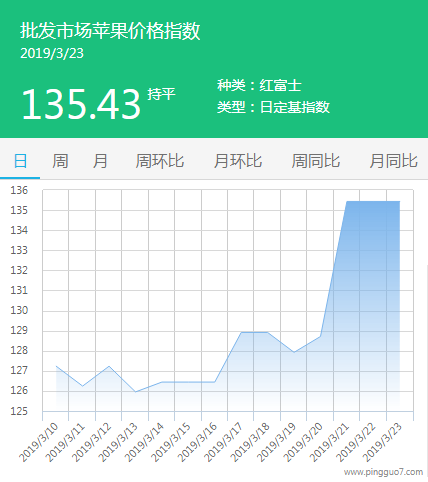Open the 周同比 tab
428x482 pixels.
click(316, 161)
